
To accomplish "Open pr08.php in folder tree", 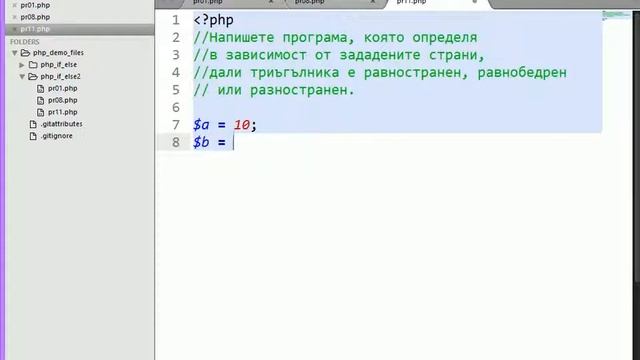I will [x=62, y=100].
